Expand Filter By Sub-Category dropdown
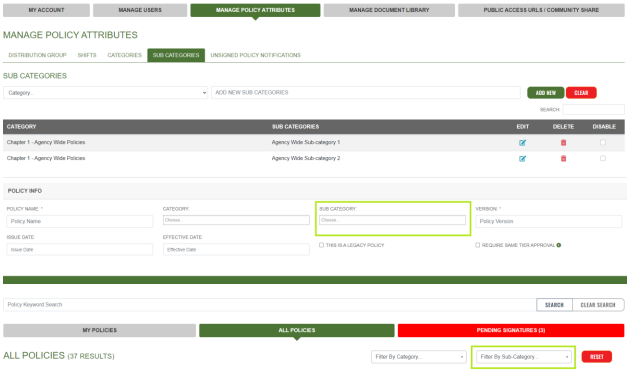Screen dimensions: 627x376 coord(523,357)
